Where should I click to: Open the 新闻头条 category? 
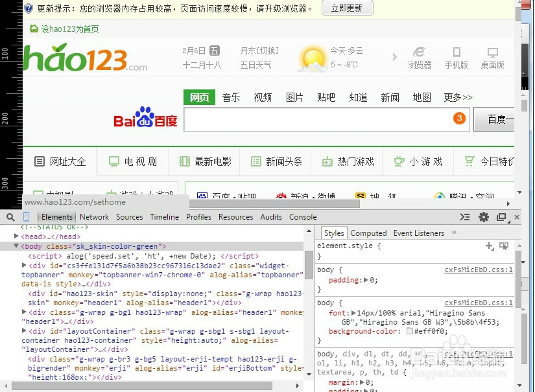pyautogui.click(x=276, y=161)
